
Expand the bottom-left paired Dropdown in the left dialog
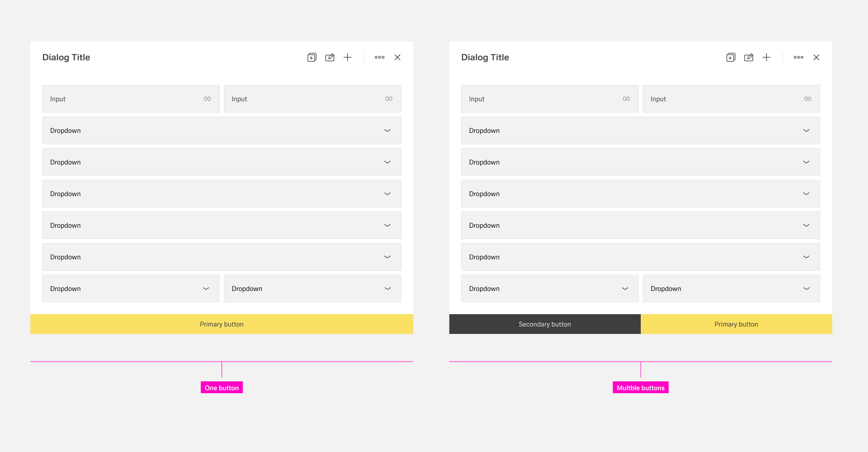[x=130, y=288]
